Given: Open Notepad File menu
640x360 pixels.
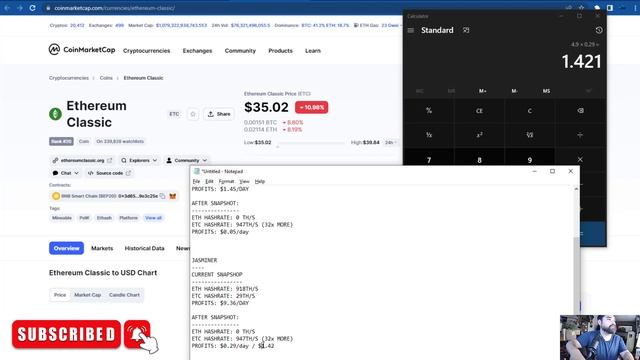Looking at the screenshot, I should click(196, 181).
